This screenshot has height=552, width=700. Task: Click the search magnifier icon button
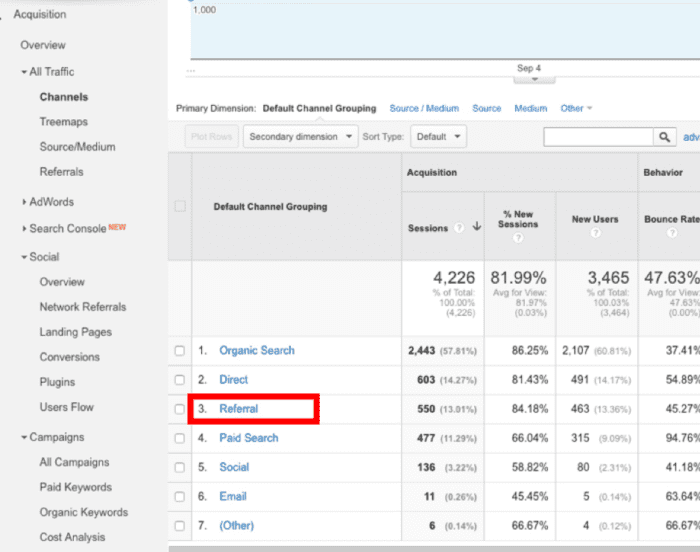tap(665, 137)
